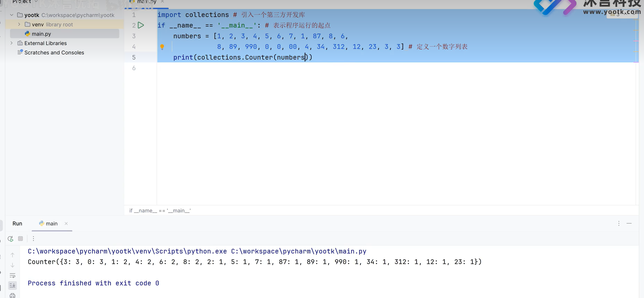Click the 'numbers' variable on line 3
Viewport: 644px width, 298px height.
pos(187,36)
